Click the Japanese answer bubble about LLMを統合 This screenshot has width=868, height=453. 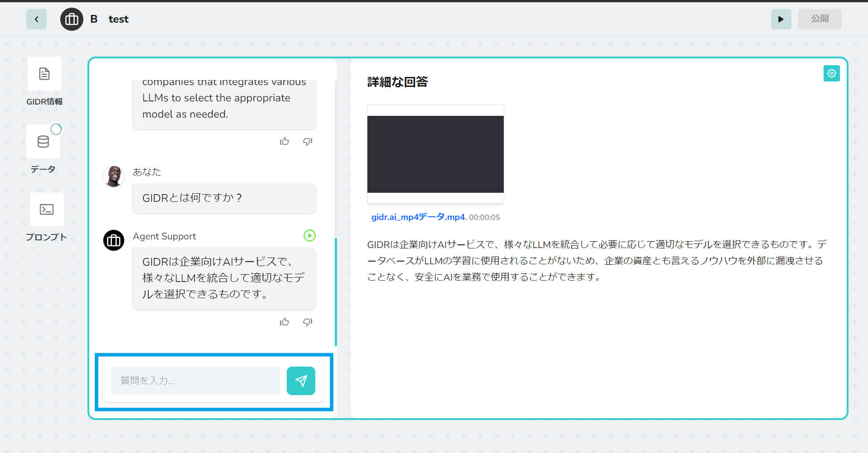coord(224,278)
